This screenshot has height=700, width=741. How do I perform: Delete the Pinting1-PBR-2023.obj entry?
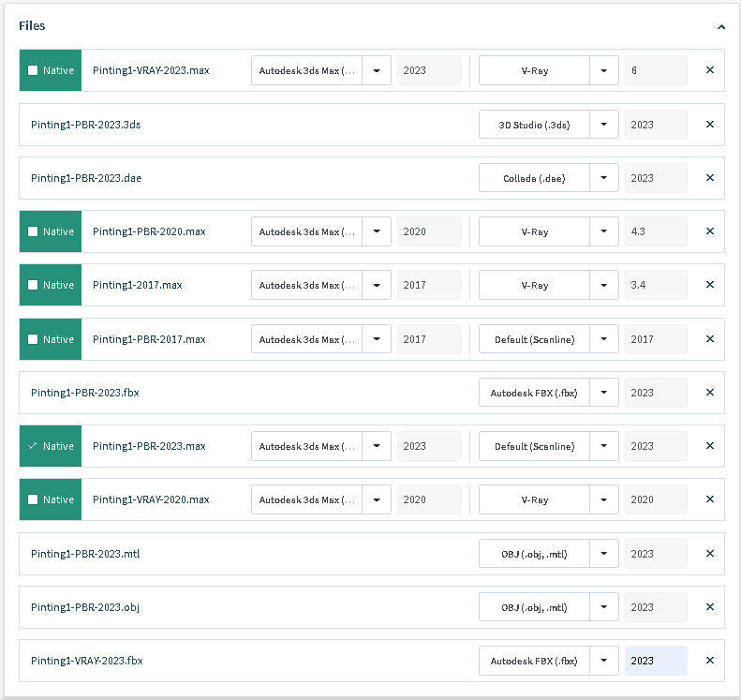[709, 607]
